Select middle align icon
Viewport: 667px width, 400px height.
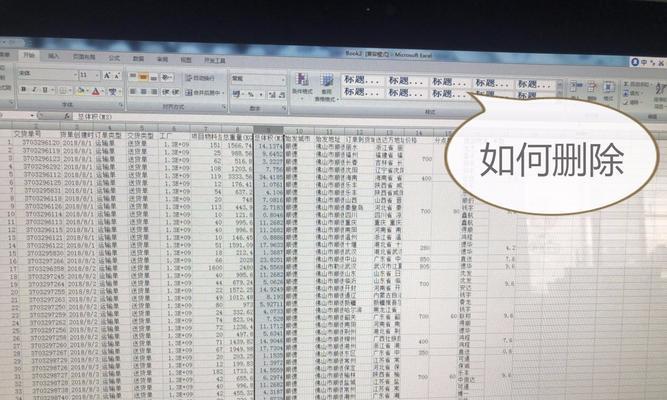coord(143,77)
